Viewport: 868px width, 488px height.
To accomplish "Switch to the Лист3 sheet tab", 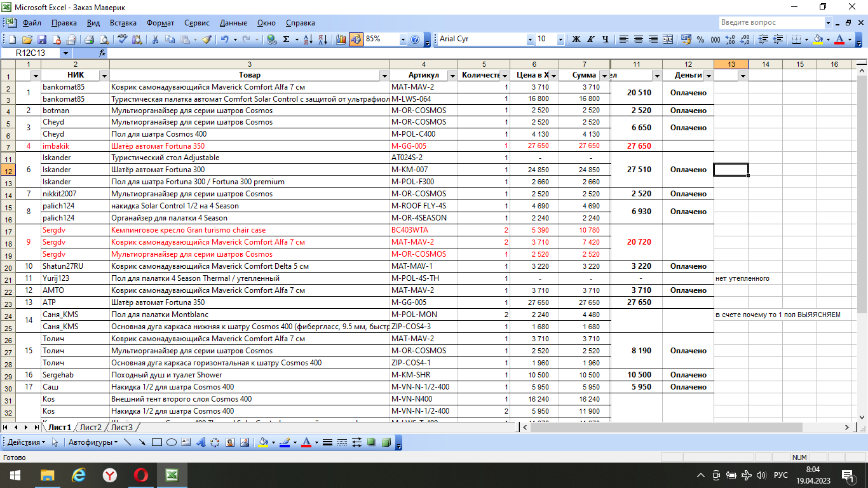I will point(122,427).
